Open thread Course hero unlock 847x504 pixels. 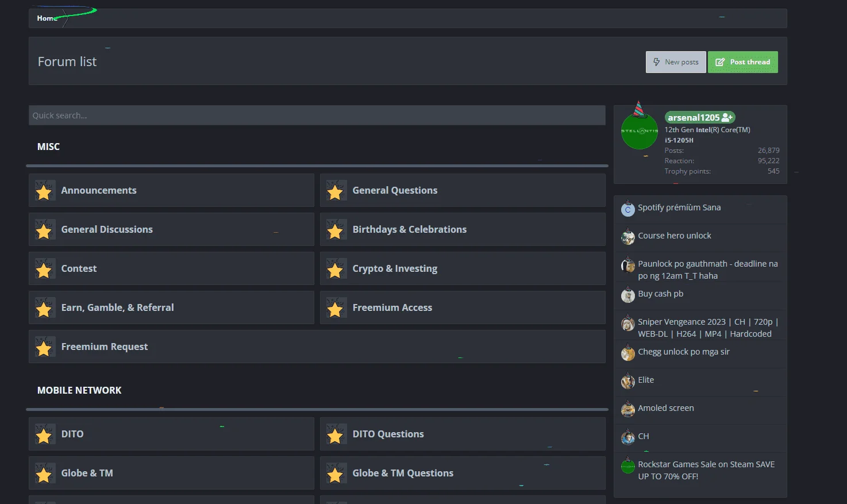pos(675,236)
